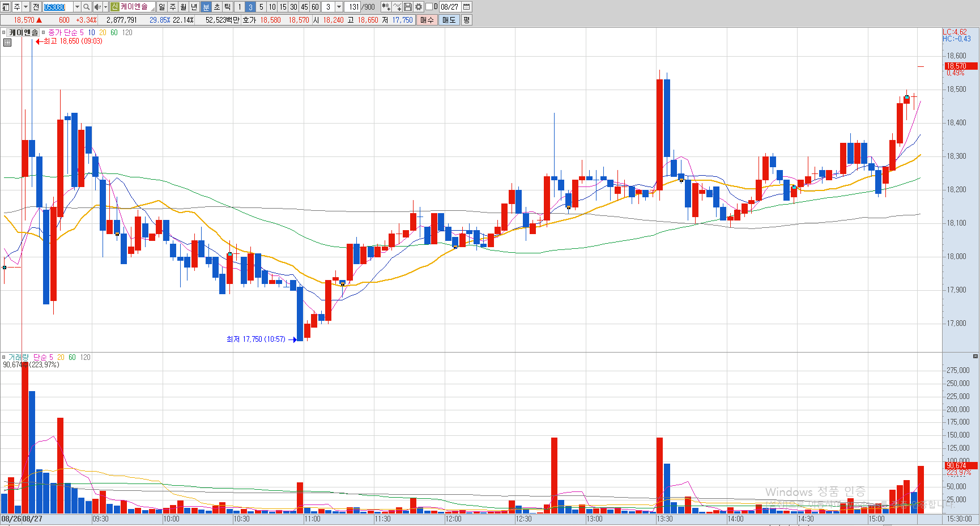Click the 고 18,650 high price value
The height and width of the screenshot is (526, 980).
[368, 20]
